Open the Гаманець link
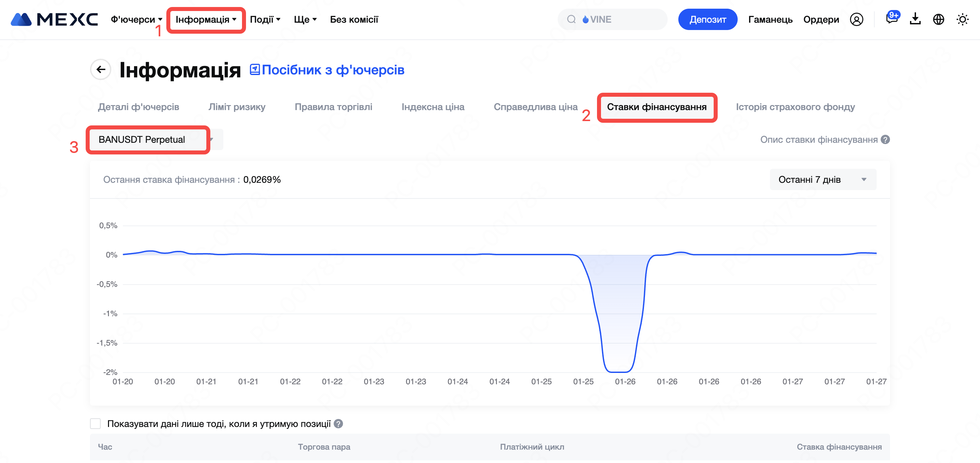This screenshot has width=980, height=463. tap(770, 19)
